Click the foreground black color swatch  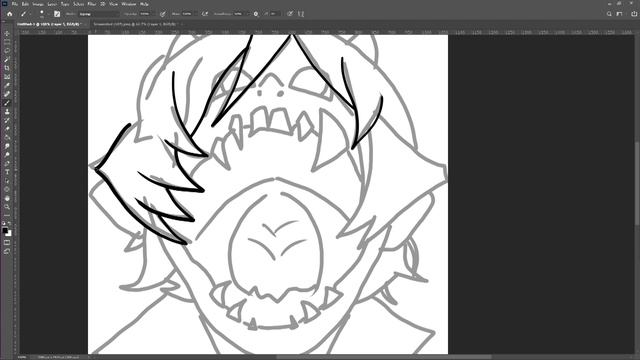click(5, 230)
